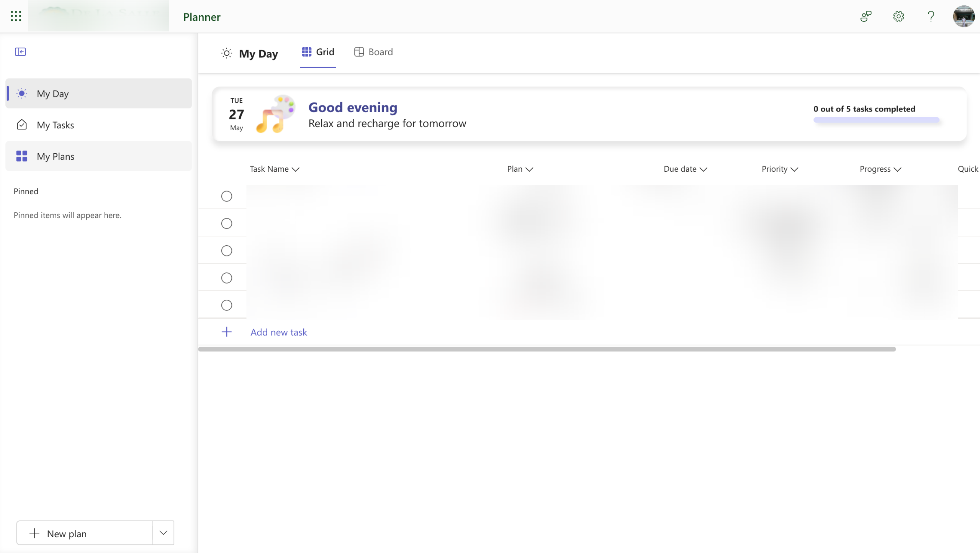Click the music note illustration in the greeting card

(x=276, y=114)
